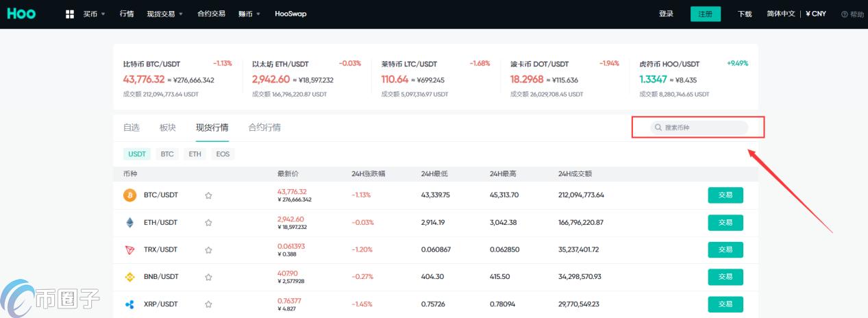The height and width of the screenshot is (318, 868).
Task: Click the BNB/USDT pair name
Action: pos(161,277)
